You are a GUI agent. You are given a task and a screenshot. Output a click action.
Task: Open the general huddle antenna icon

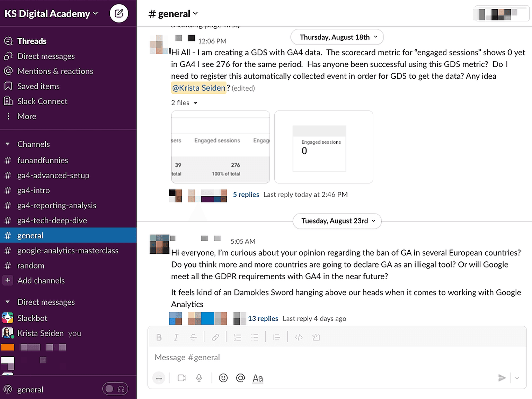8,389
